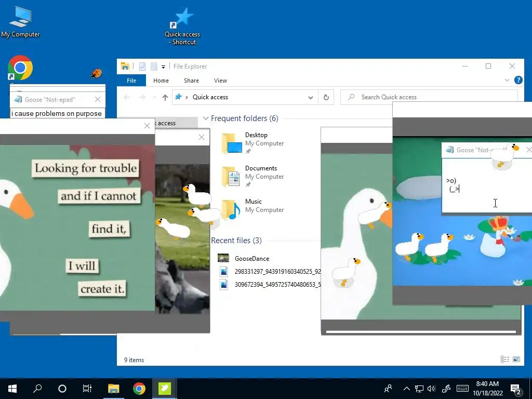Open the Quick access Shortcut desktop icon
The height and width of the screenshot is (399, 532).
coord(182,27)
